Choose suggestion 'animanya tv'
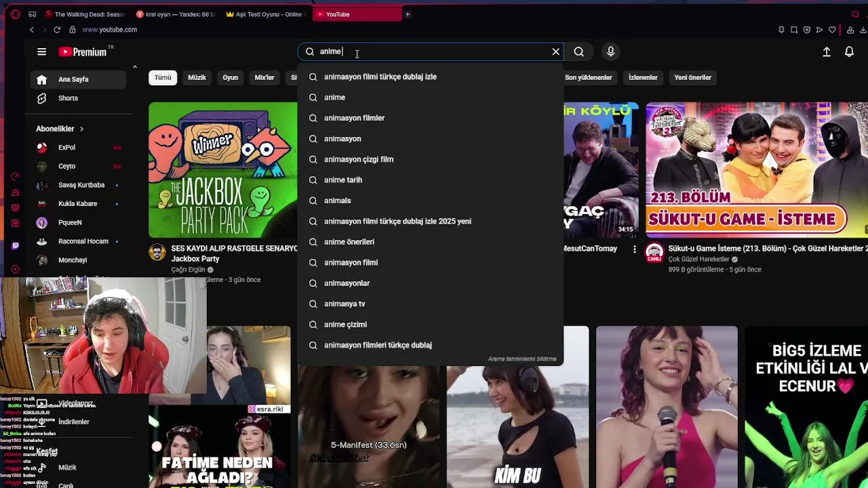This screenshot has height=488, width=868. pyautogui.click(x=431, y=304)
